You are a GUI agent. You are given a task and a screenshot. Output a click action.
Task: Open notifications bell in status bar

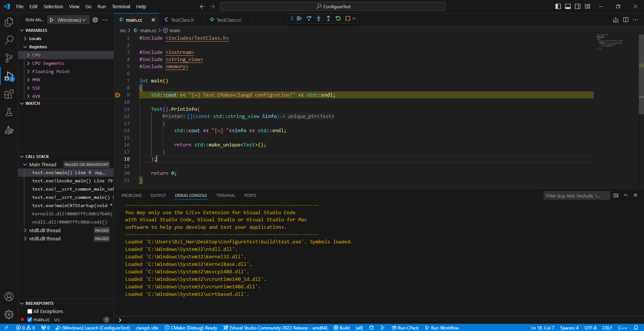click(x=636, y=328)
